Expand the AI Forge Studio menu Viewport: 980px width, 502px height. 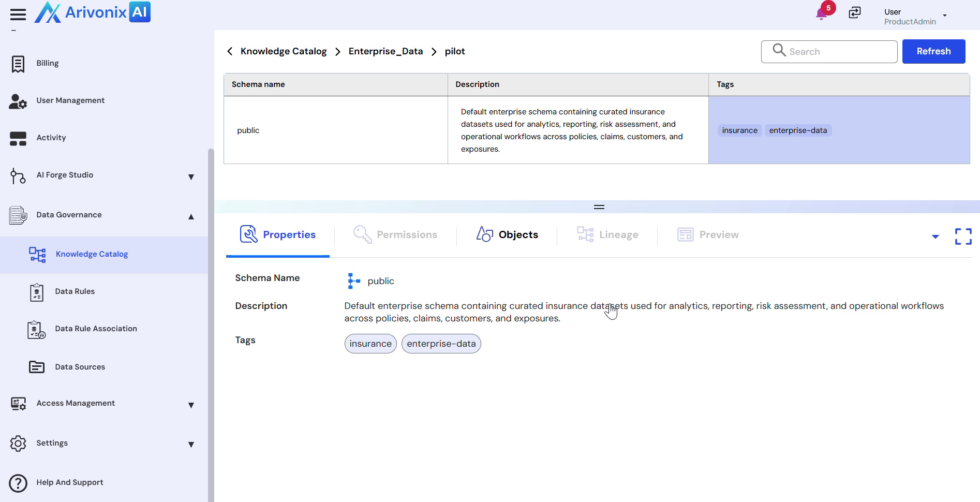click(x=191, y=176)
